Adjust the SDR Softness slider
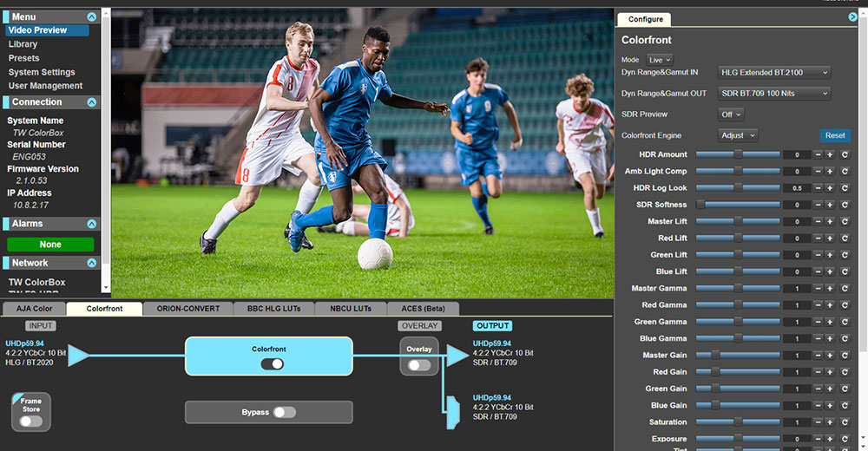 click(x=738, y=205)
